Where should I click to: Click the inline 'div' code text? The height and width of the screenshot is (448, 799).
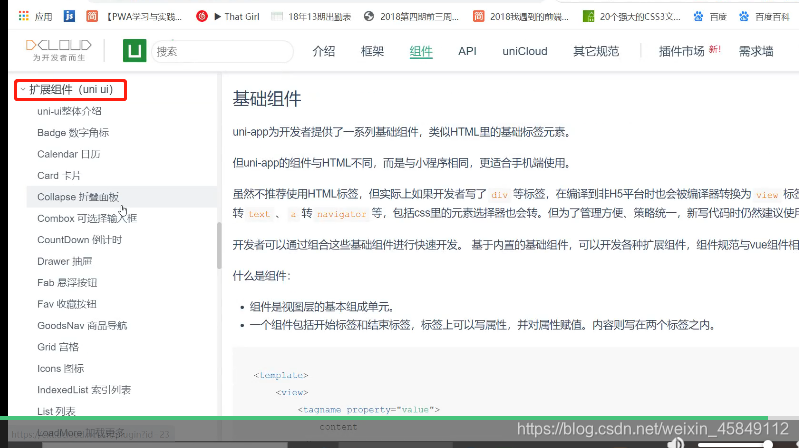tap(499, 195)
